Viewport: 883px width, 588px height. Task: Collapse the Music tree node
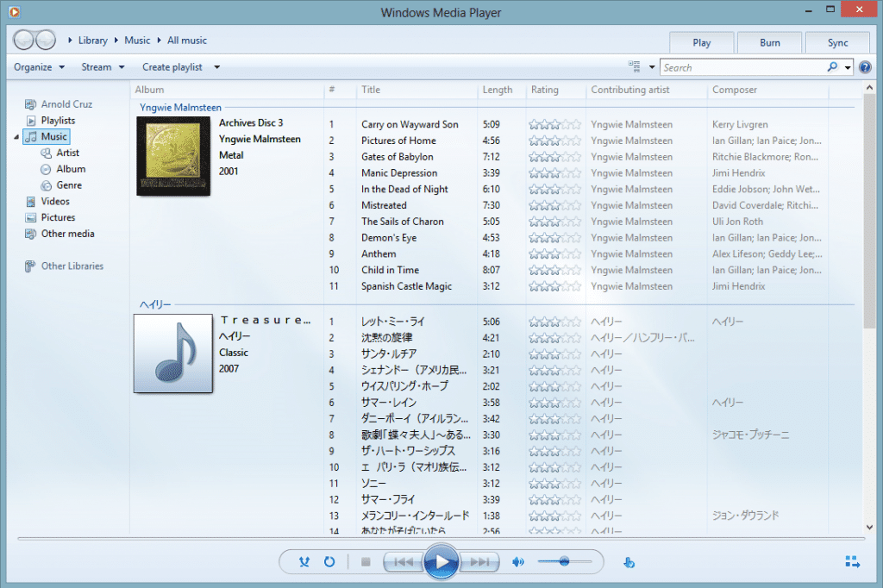click(16, 137)
